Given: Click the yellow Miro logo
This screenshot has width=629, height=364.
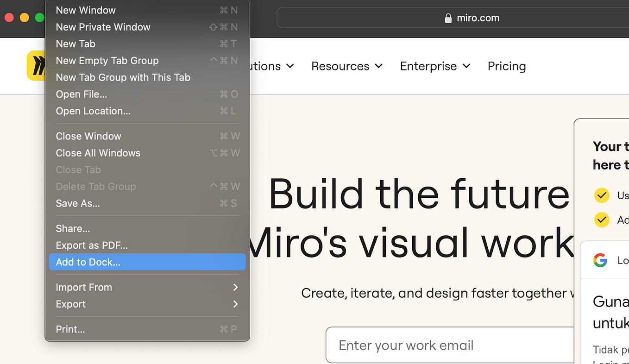Looking at the screenshot, I should point(36,66).
